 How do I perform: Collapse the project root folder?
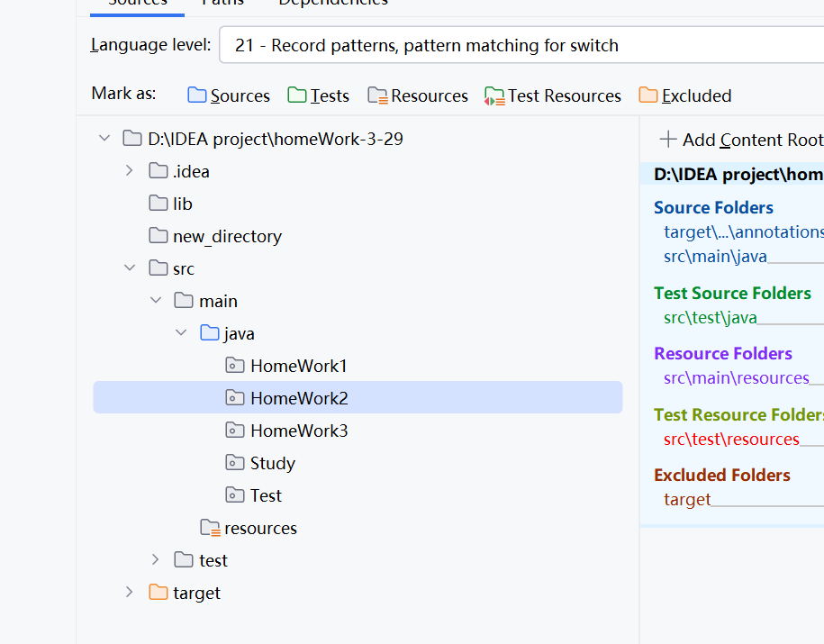[x=104, y=139]
